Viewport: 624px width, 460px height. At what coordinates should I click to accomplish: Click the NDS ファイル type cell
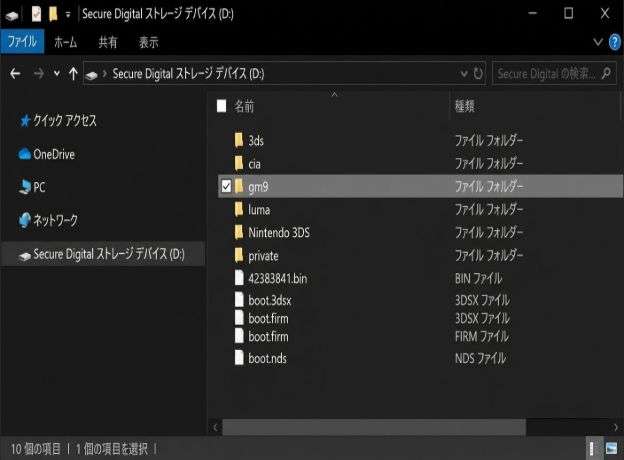(x=480, y=359)
